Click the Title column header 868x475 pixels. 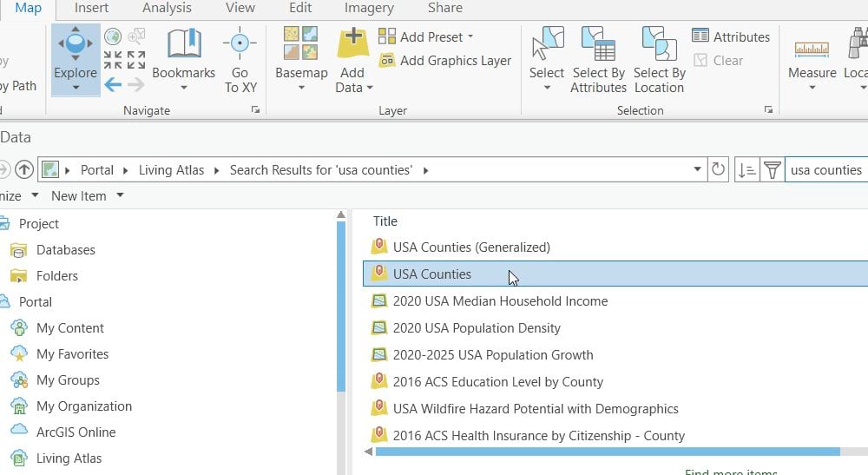tap(385, 221)
